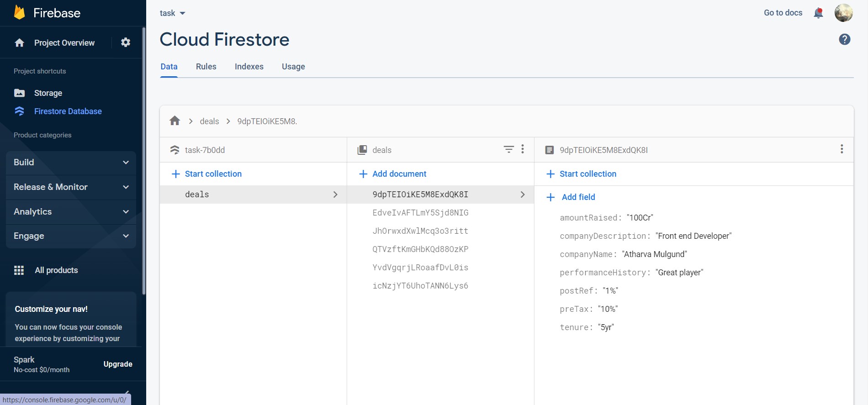The image size is (868, 405).
Task: Open project settings gear icon
Action: pos(126,42)
